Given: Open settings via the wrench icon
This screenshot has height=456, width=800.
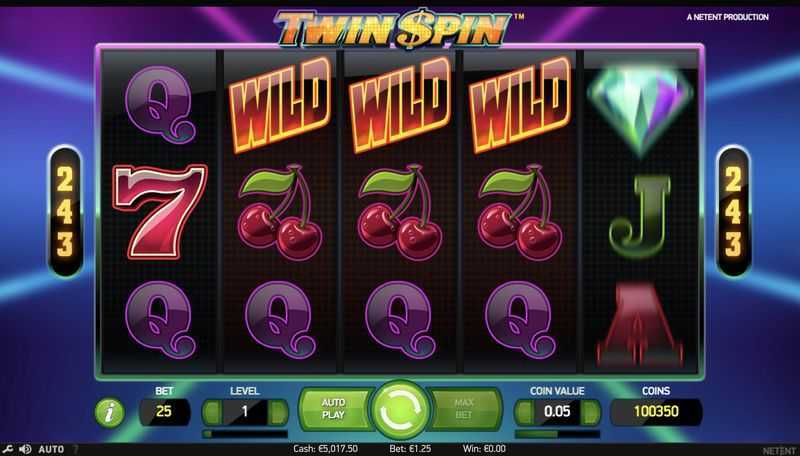Looking at the screenshot, I should click(x=8, y=449).
